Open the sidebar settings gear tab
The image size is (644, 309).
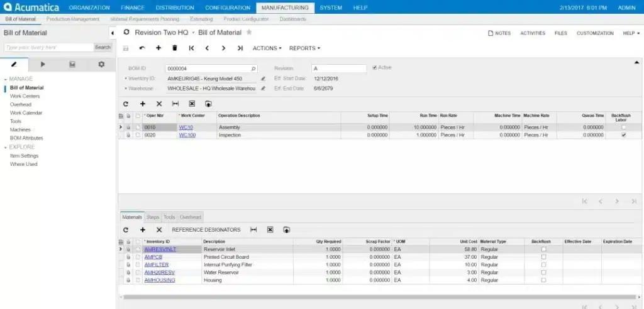click(x=101, y=64)
